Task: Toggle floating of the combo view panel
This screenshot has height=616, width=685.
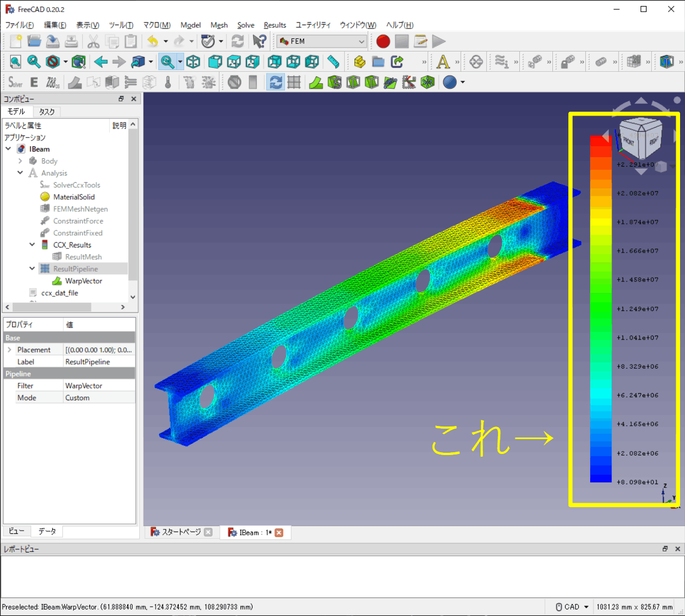Action: [121, 99]
